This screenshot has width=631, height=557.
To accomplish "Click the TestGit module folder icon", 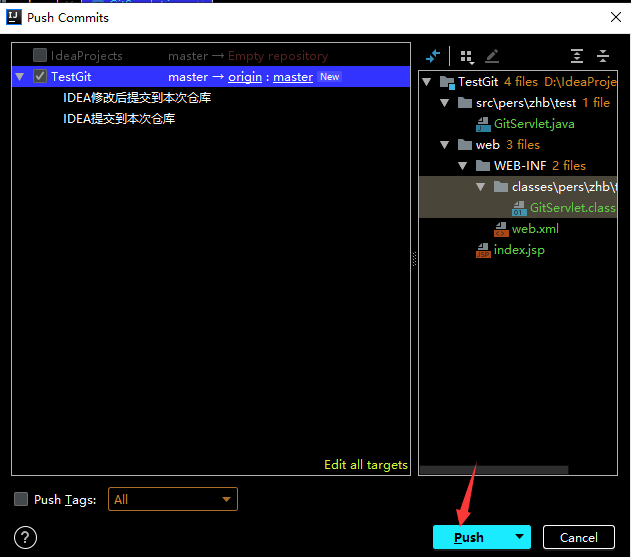I will click(447, 82).
